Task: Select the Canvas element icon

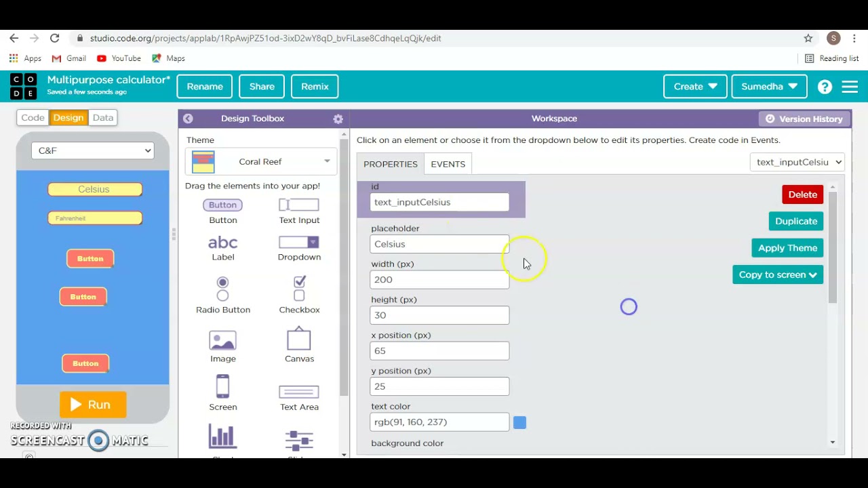Action: (x=299, y=339)
